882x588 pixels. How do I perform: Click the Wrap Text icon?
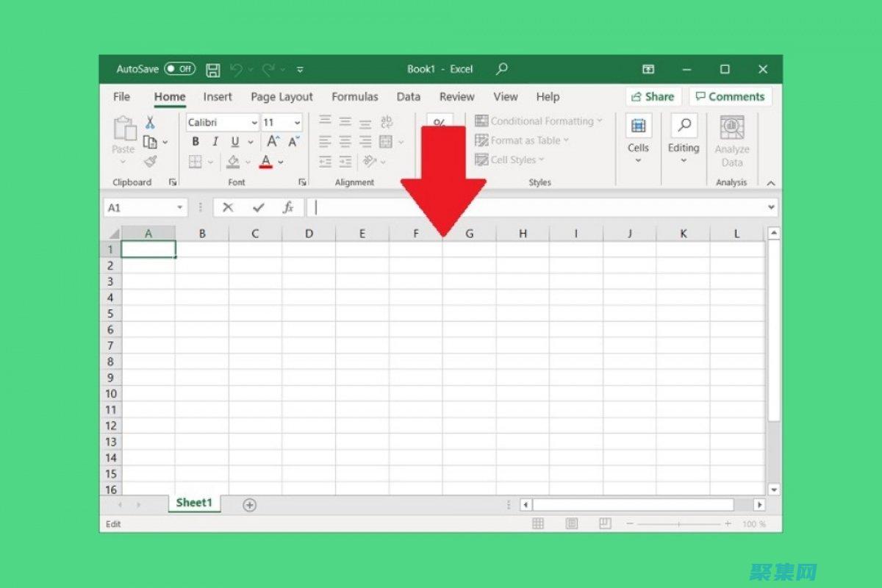(x=387, y=122)
